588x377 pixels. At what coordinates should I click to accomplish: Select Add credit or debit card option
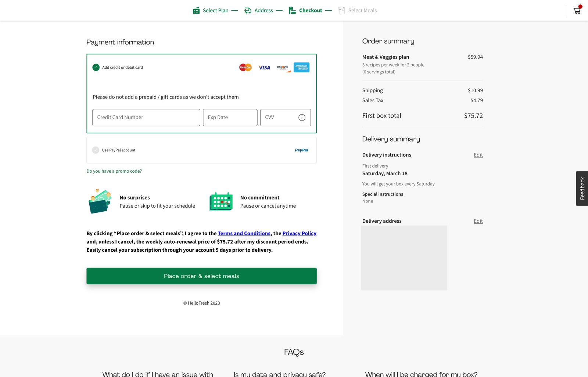[x=96, y=68]
